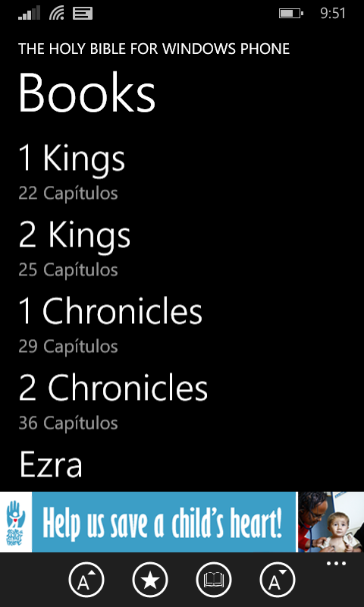The image size is (364, 607).
Task: Tap the message notification status icon
Action: (x=83, y=14)
